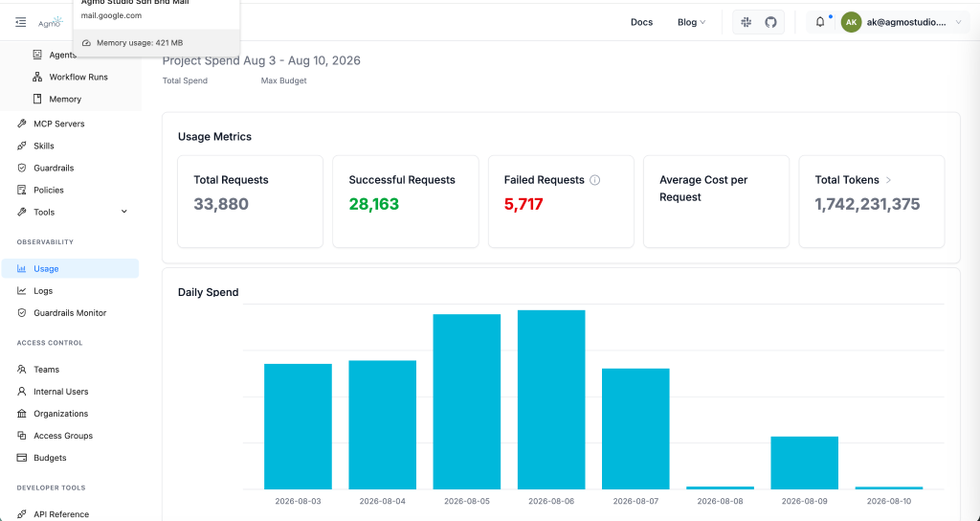
Task: Expand the ak@agmostudio account menu
Action: pos(958,22)
